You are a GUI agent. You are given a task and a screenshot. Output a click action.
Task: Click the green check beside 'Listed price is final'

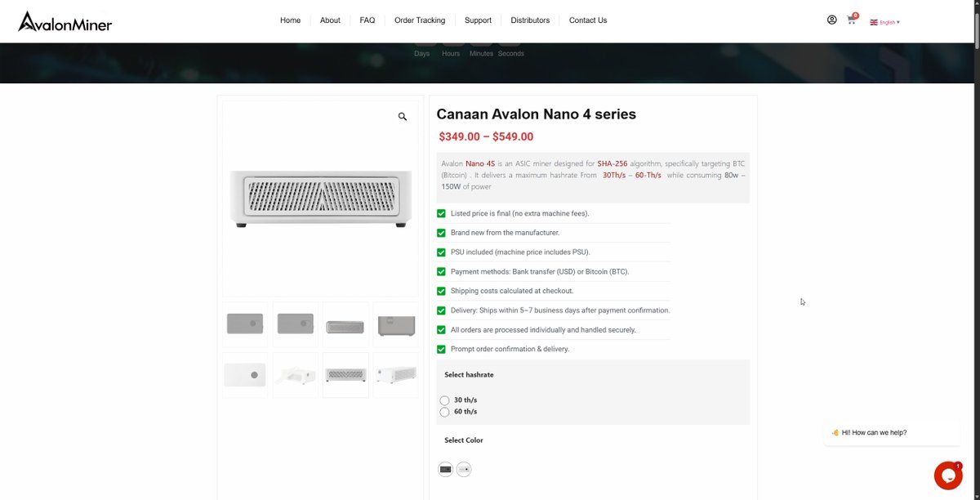(442, 213)
